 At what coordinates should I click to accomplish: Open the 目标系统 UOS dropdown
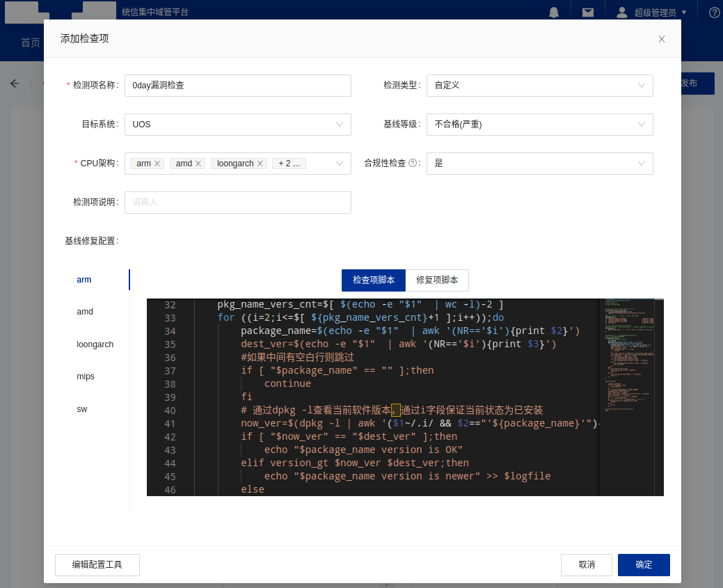237,125
